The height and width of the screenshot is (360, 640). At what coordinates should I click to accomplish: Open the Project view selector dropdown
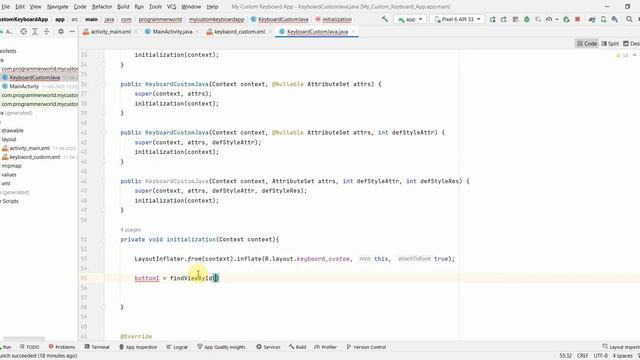pos(7,31)
